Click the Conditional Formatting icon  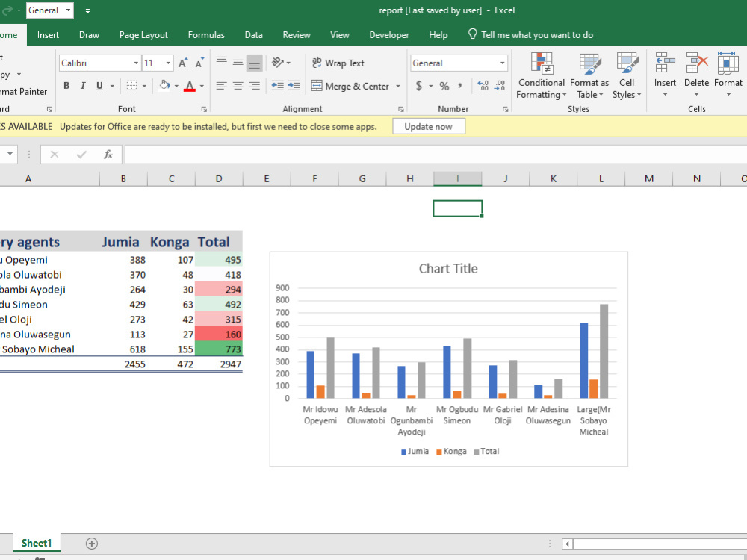click(541, 63)
